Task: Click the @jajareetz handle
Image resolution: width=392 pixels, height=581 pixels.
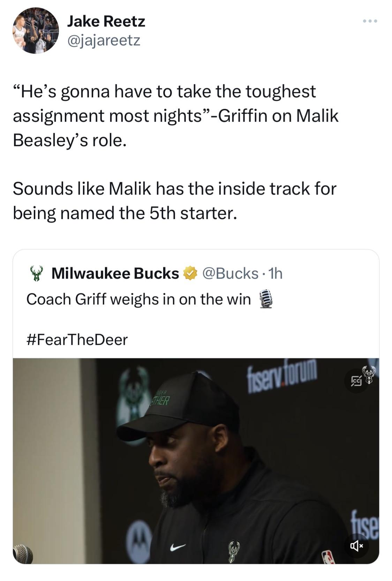Action: [x=104, y=40]
